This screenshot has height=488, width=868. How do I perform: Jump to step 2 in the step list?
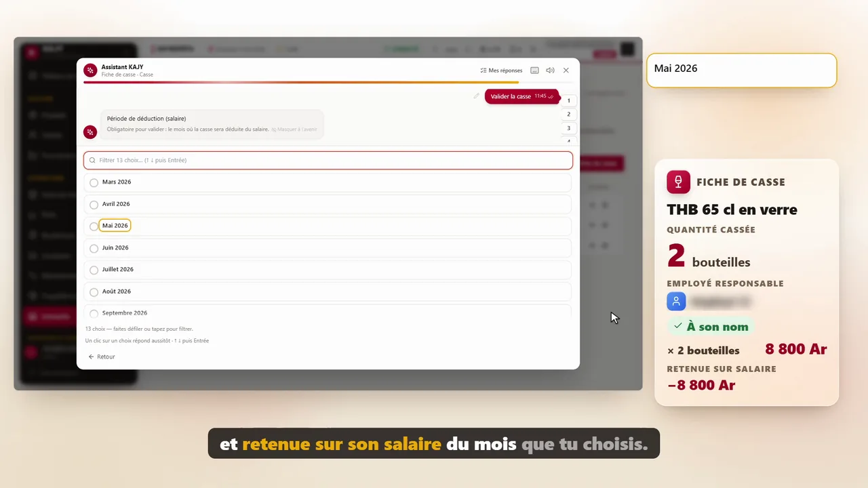(x=569, y=114)
